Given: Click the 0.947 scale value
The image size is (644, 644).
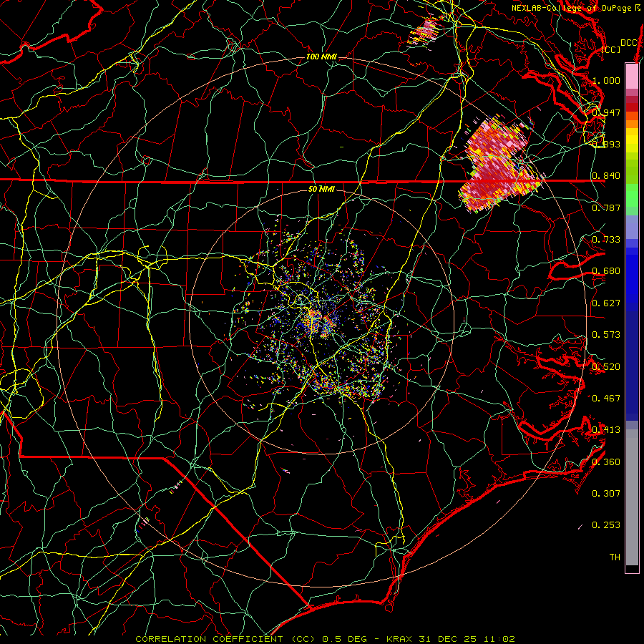Looking at the screenshot, I should pos(606,112).
